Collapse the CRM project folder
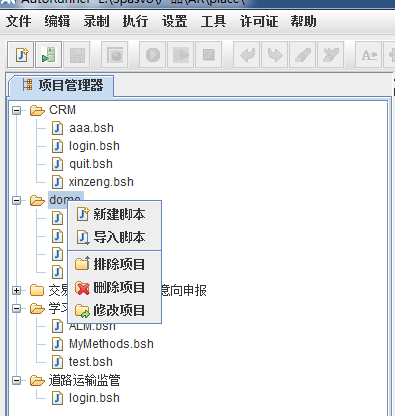This screenshot has width=395, height=416. 16,110
